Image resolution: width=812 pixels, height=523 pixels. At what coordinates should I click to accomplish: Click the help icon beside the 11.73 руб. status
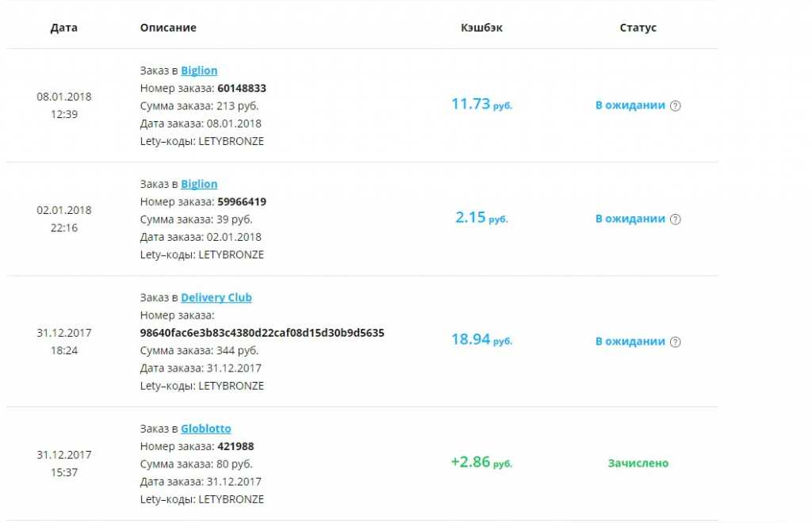(676, 105)
